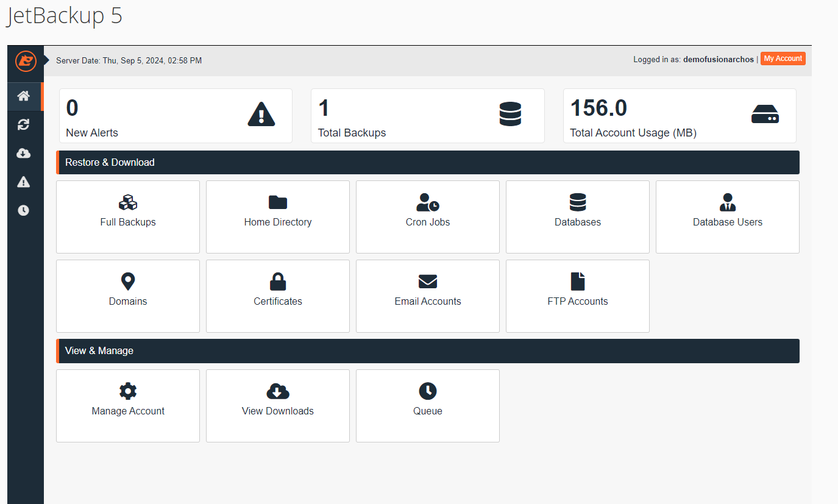Viewport: 838px width, 504px height.
Task: Open the Domains label
Action: (x=128, y=302)
